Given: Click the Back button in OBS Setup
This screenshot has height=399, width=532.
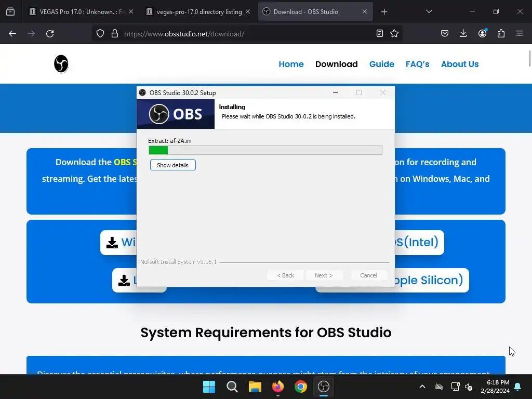Looking at the screenshot, I should (x=285, y=275).
